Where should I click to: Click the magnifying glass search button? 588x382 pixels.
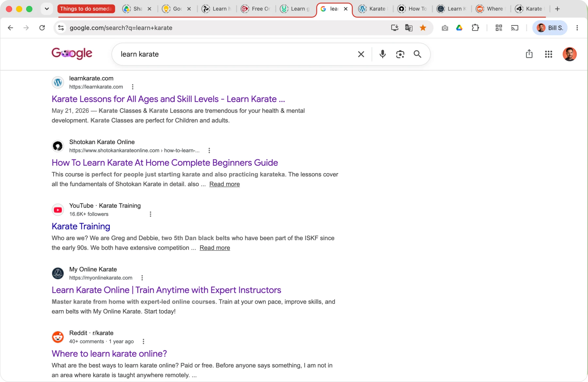pos(417,54)
